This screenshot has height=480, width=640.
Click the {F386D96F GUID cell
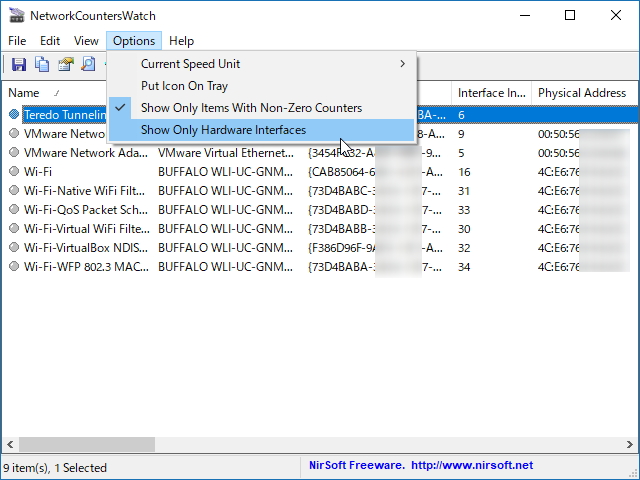point(375,248)
